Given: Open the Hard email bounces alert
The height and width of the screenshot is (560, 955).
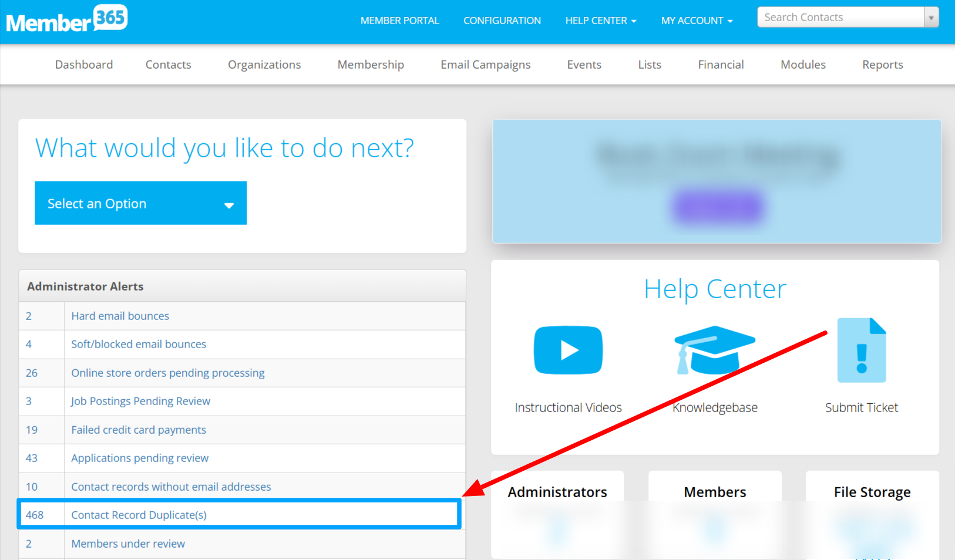Looking at the screenshot, I should point(120,316).
